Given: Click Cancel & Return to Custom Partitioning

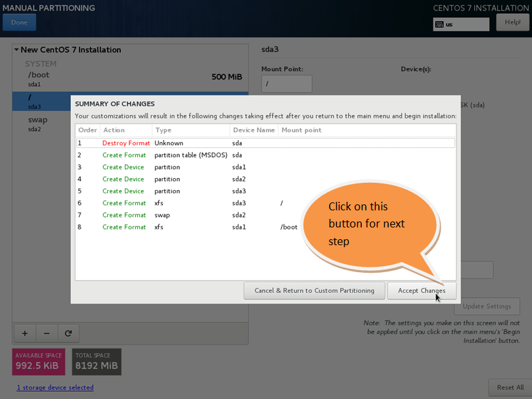Looking at the screenshot, I should point(314,291).
